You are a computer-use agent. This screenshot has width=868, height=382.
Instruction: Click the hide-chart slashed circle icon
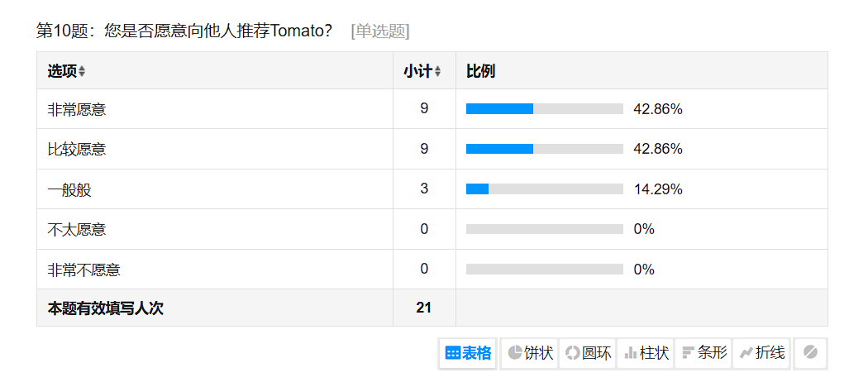[810, 353]
